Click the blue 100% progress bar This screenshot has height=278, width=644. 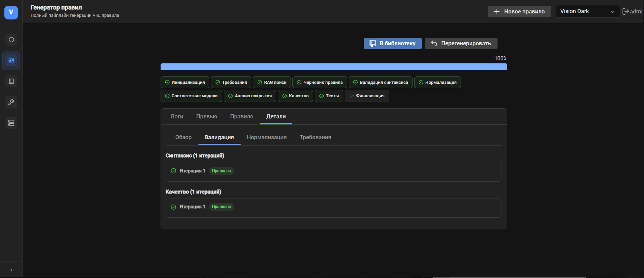click(334, 67)
